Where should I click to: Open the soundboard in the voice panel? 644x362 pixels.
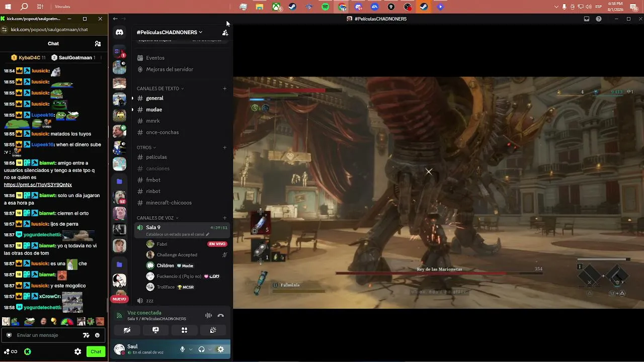pyautogui.click(x=213, y=330)
